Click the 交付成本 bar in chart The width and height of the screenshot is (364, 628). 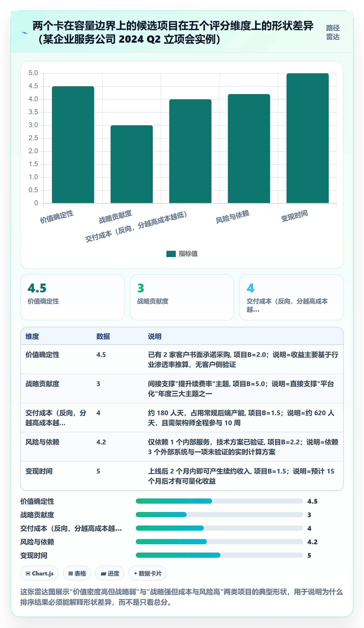[190, 151]
